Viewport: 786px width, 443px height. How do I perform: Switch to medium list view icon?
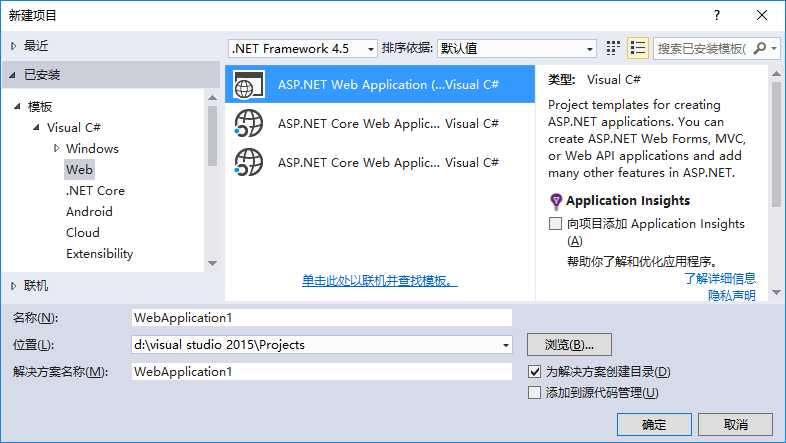638,48
